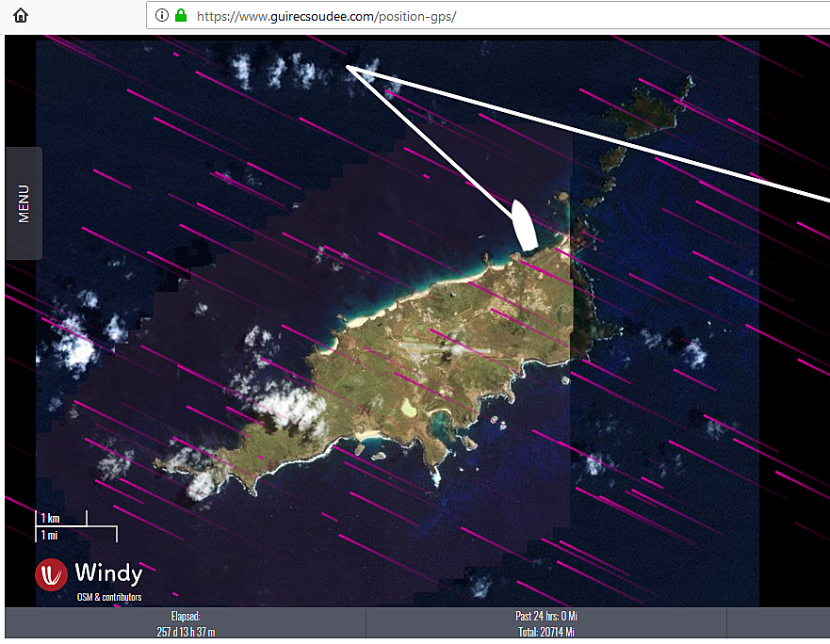The height and width of the screenshot is (644, 830).
Task: Click the 1 km scale label
Action: coord(50,518)
